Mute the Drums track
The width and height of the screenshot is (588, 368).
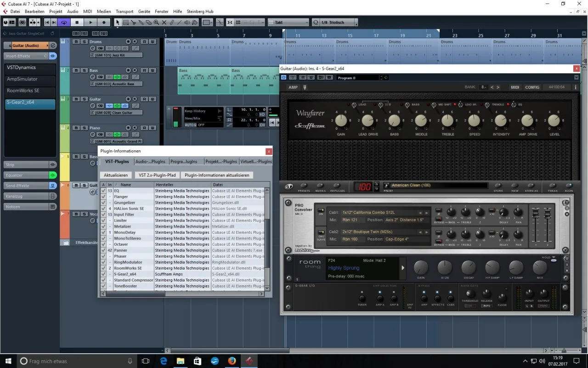point(77,41)
